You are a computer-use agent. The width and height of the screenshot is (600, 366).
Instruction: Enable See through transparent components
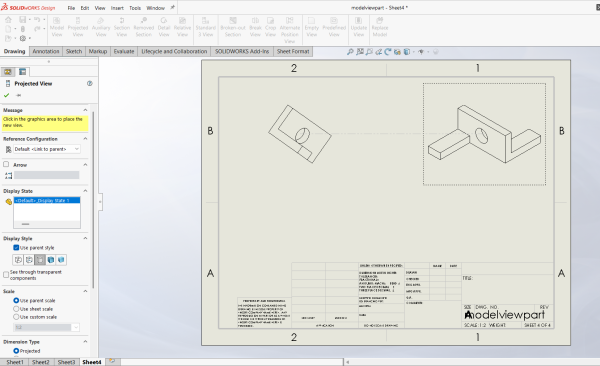coord(6,274)
